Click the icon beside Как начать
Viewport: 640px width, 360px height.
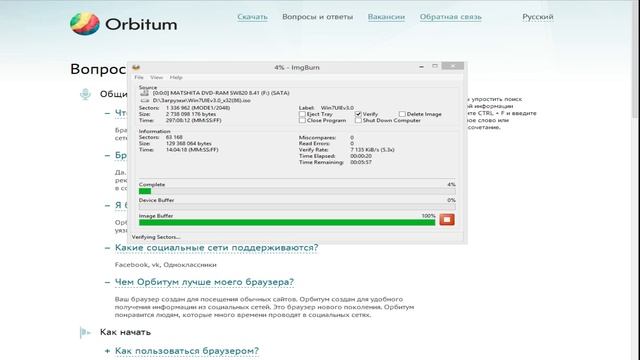pos(85,332)
